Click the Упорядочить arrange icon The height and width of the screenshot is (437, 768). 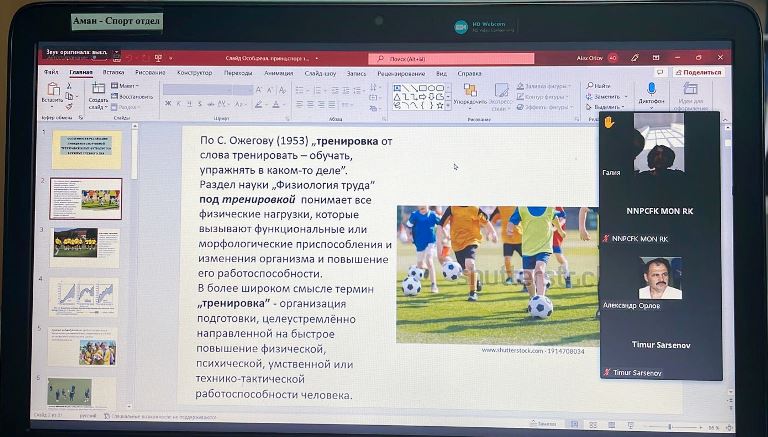pos(470,90)
